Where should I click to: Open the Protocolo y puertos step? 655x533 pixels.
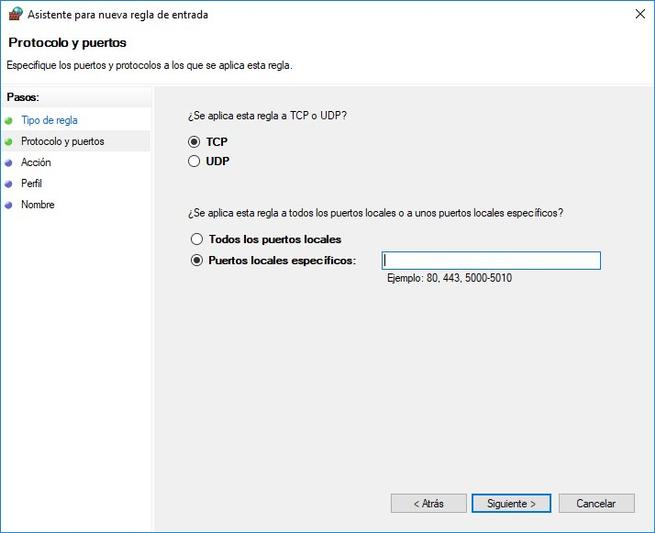(62, 141)
